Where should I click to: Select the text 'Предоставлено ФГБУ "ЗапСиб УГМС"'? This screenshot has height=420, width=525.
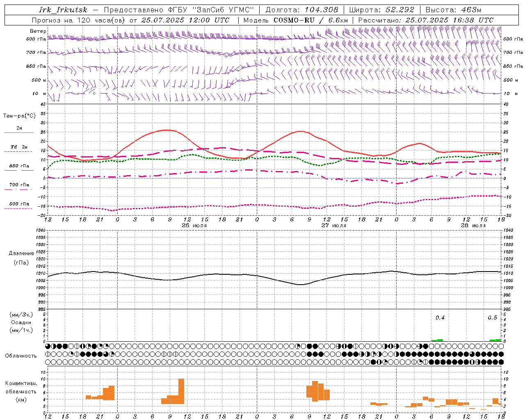179,10
